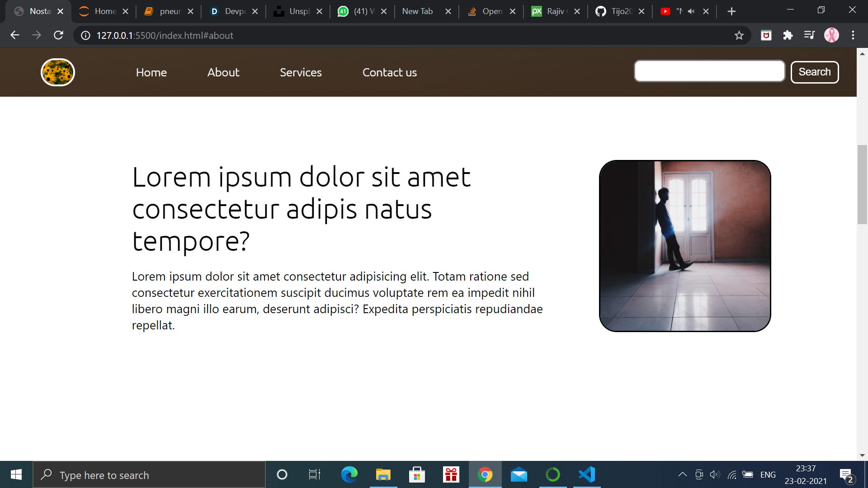Mute the YouTube tab speaker icon
Image resolution: width=868 pixels, height=488 pixels.
(x=691, y=11)
